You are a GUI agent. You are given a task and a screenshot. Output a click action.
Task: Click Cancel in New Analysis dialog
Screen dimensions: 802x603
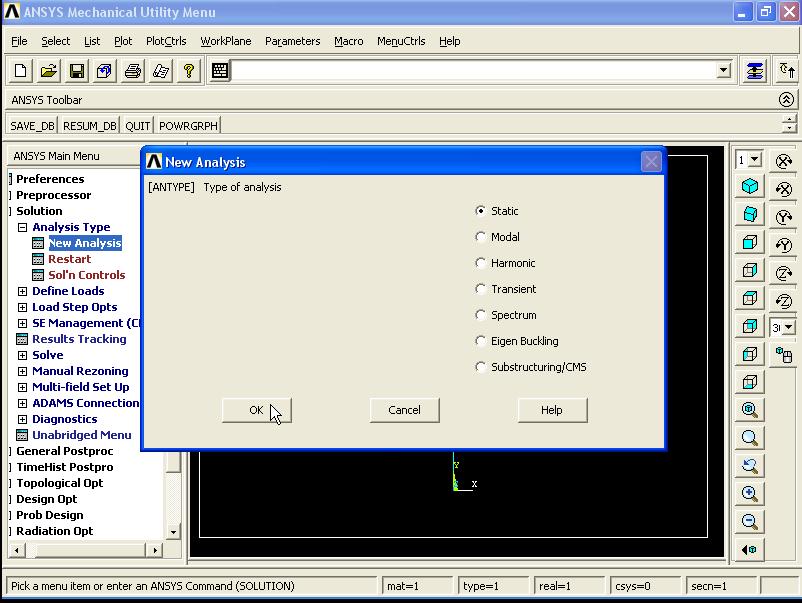pyautogui.click(x=405, y=410)
